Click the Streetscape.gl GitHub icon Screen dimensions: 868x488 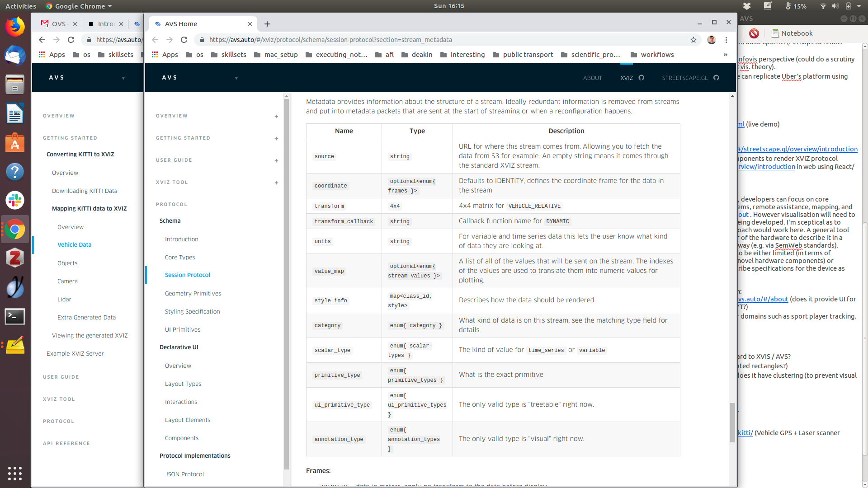pyautogui.click(x=716, y=78)
